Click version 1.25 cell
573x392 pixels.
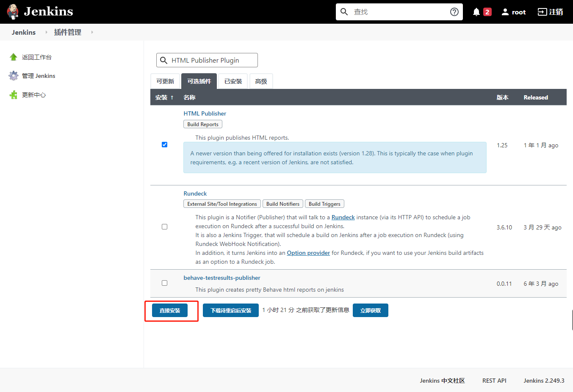point(502,145)
